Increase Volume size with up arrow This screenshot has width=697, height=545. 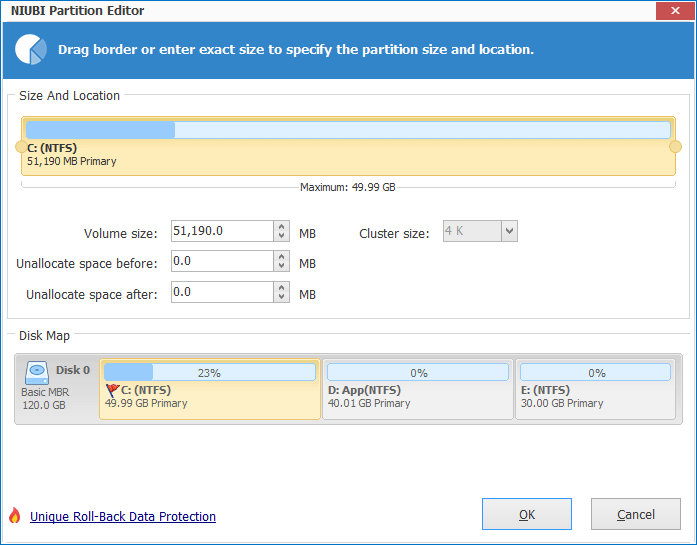pyautogui.click(x=281, y=227)
